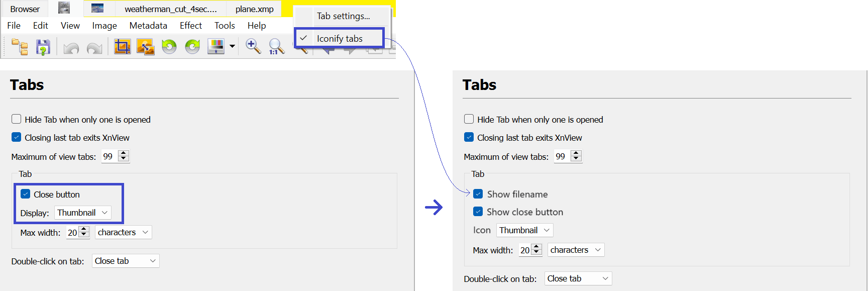Switch to the plane.xmp tab

(x=254, y=9)
